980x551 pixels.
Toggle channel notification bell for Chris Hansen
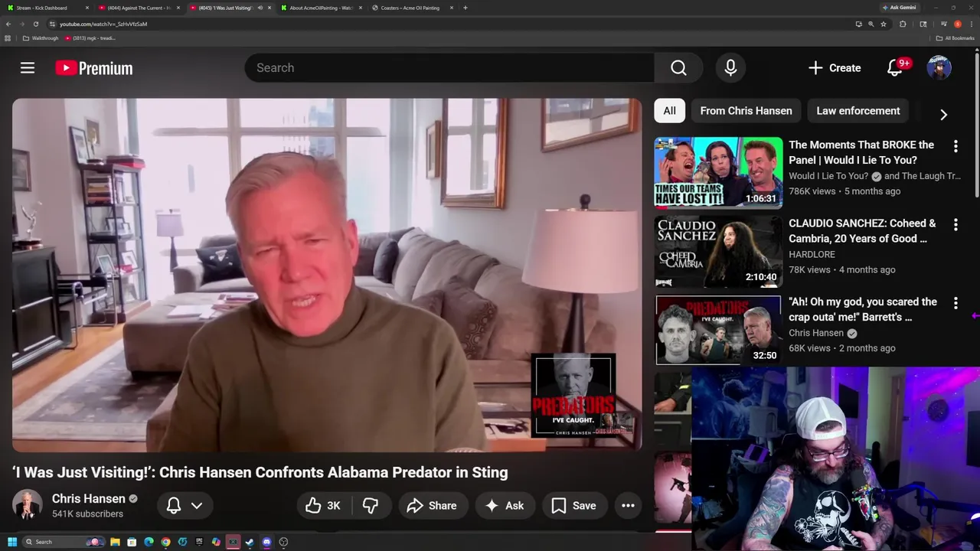pos(174,506)
